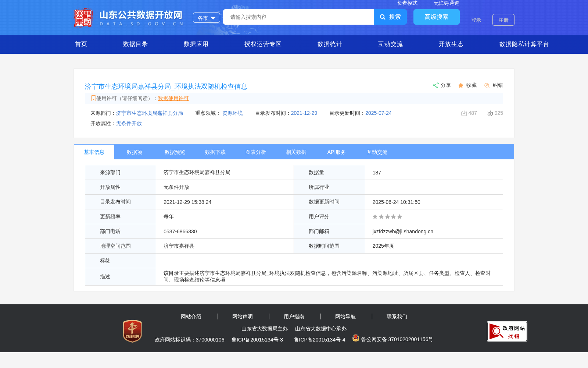Click the error-report icon beside 纠错
Image resolution: width=588 pixels, height=368 pixels.
(487, 85)
